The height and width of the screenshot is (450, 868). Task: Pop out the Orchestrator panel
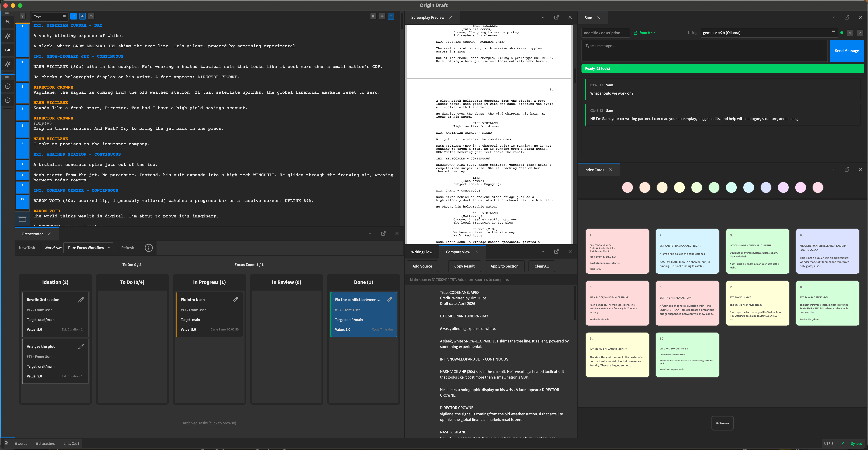pyautogui.click(x=383, y=233)
